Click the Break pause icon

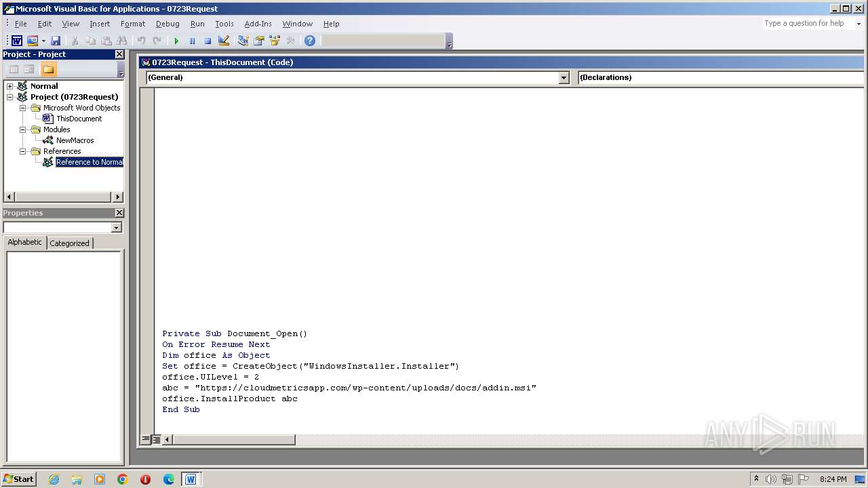(192, 41)
